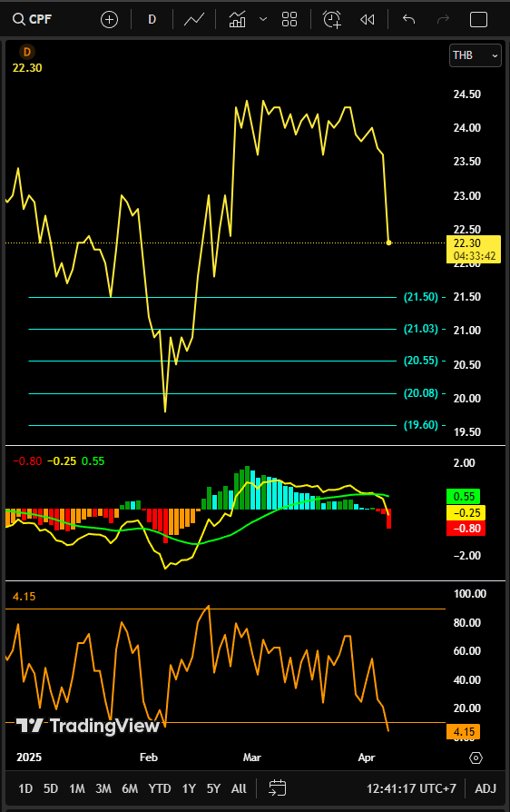This screenshot has width=510, height=812.
Task: Set the range to 1D
Action: (x=25, y=788)
